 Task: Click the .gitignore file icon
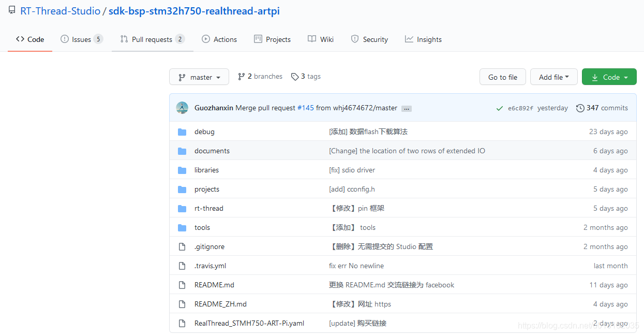(182, 247)
